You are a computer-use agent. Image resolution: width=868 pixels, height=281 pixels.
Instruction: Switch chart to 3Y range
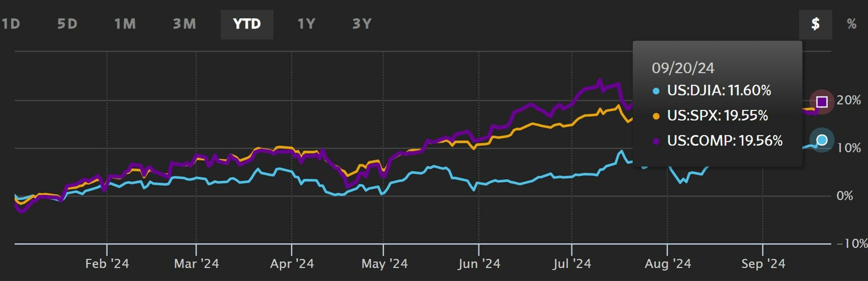click(362, 24)
